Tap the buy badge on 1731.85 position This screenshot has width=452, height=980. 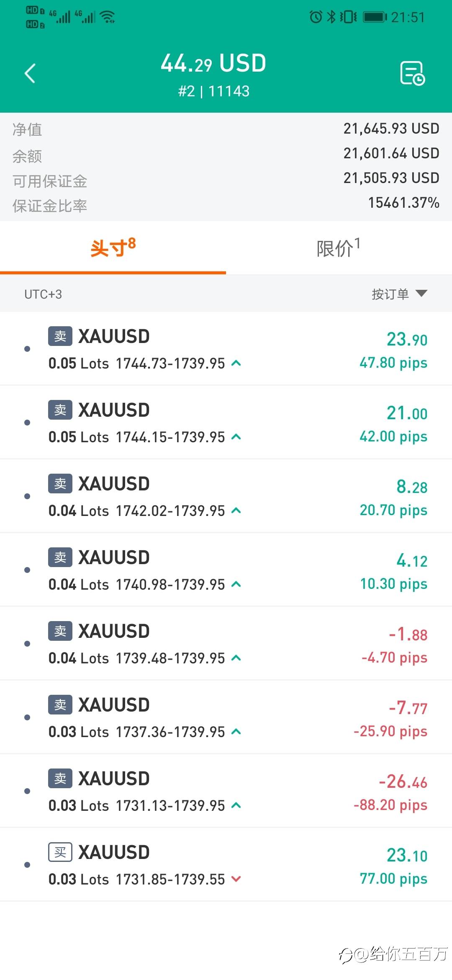pyautogui.click(x=60, y=852)
